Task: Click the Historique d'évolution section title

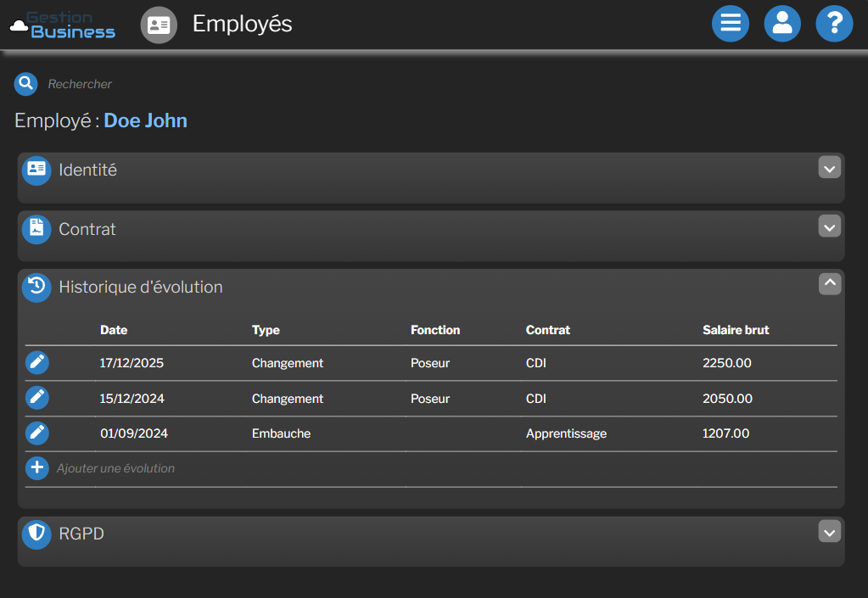Action: [140, 288]
